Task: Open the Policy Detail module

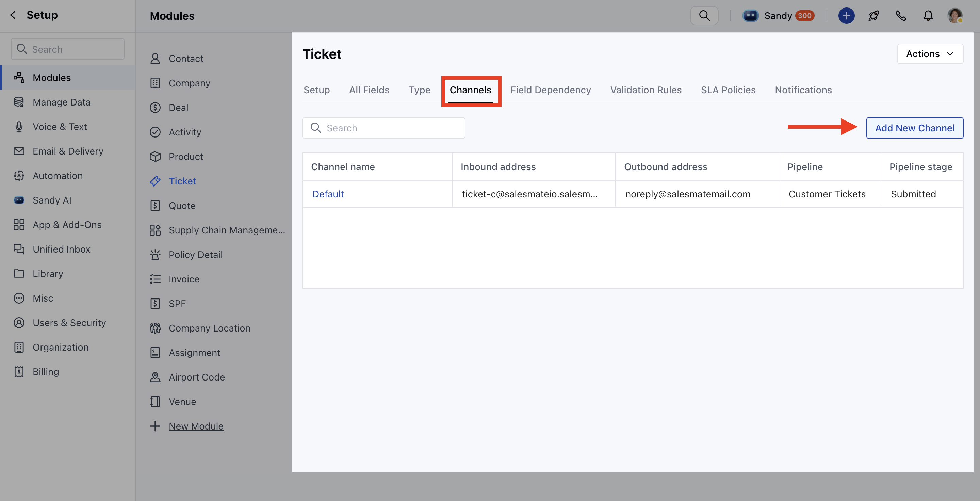Action: coord(196,255)
